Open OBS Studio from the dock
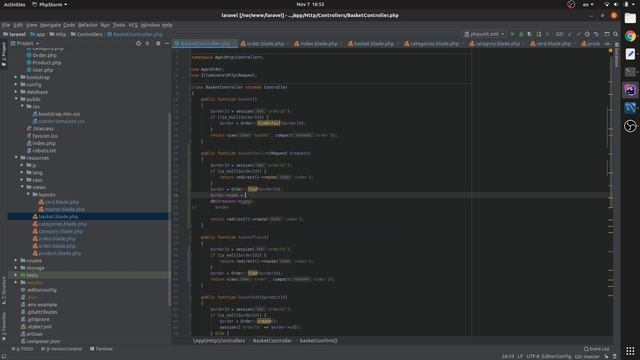 coord(630,126)
